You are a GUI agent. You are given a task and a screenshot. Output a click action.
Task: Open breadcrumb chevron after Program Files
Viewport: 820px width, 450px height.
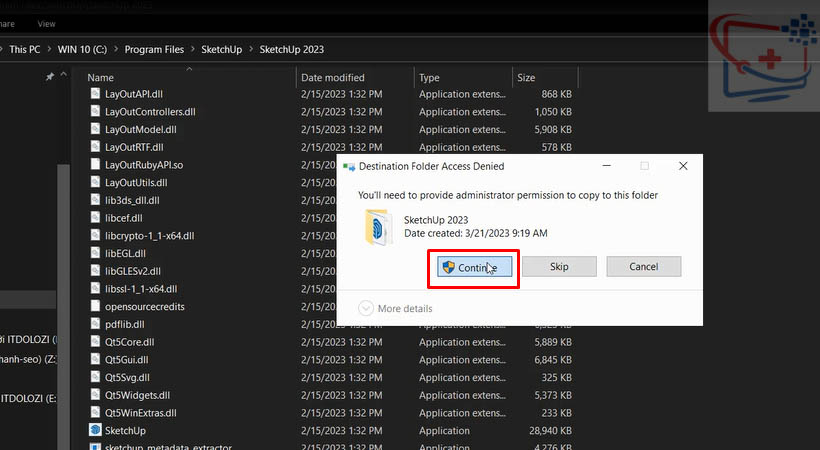coord(193,49)
